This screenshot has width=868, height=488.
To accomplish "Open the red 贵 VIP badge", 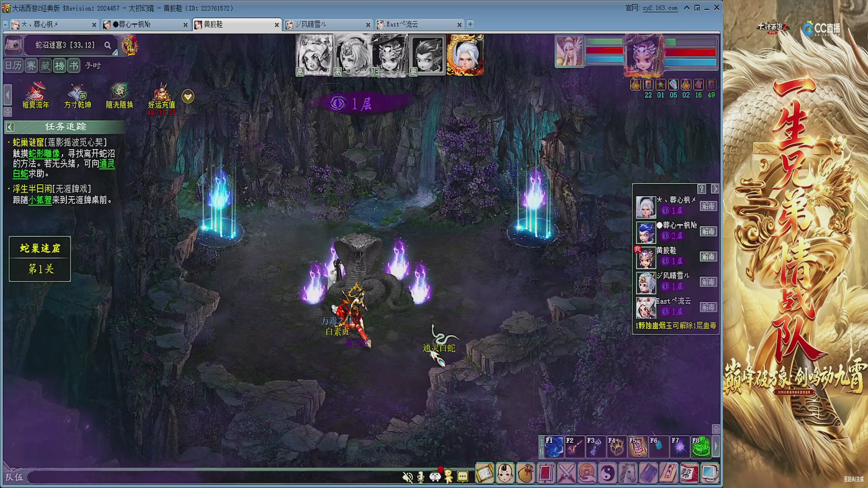I will (130, 46).
